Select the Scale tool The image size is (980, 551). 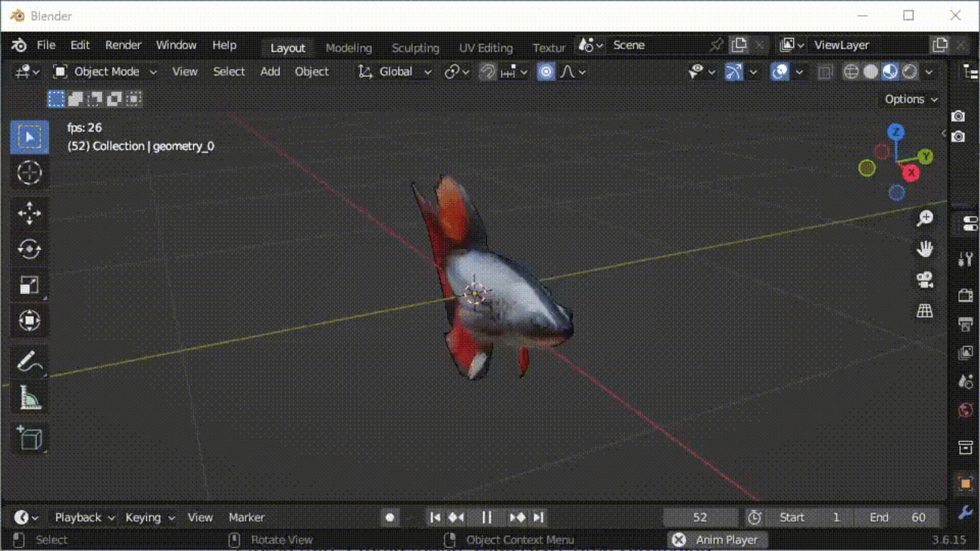tap(29, 285)
